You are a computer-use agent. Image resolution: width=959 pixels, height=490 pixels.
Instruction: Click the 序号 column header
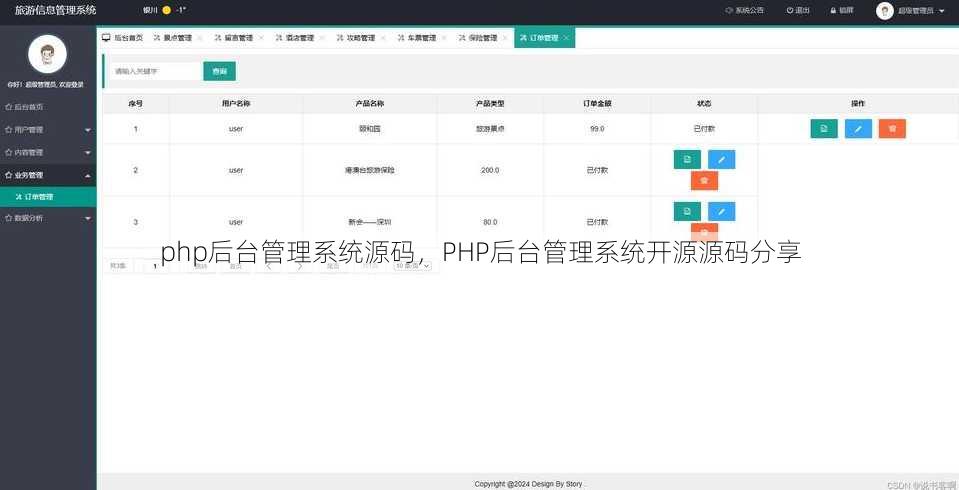coord(136,104)
